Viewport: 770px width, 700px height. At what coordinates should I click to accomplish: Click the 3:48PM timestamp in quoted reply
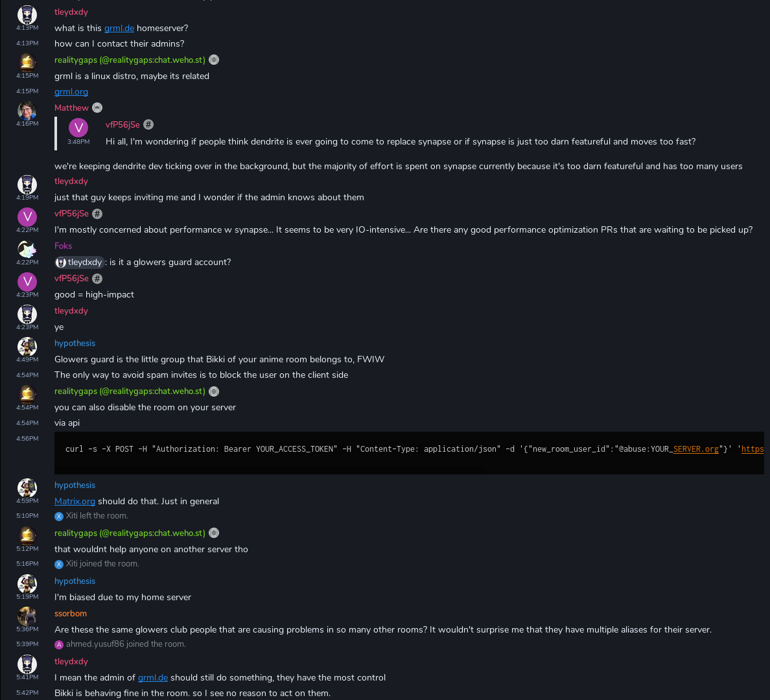(x=78, y=142)
